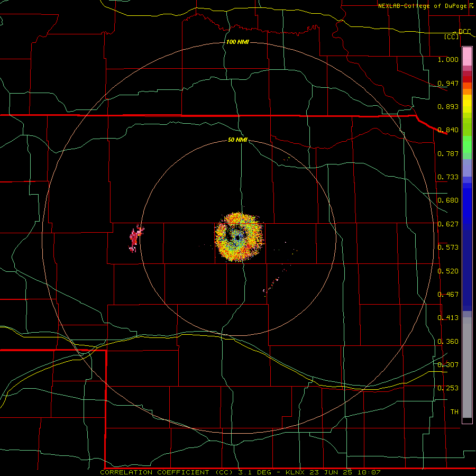The height and width of the screenshot is (476, 476).
Task: Click the 100 NMI range ring label
Action: tap(237, 42)
